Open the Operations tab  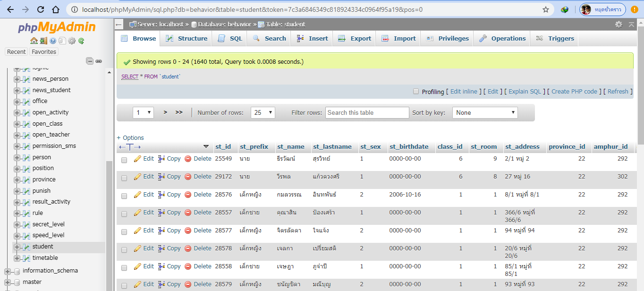point(502,39)
